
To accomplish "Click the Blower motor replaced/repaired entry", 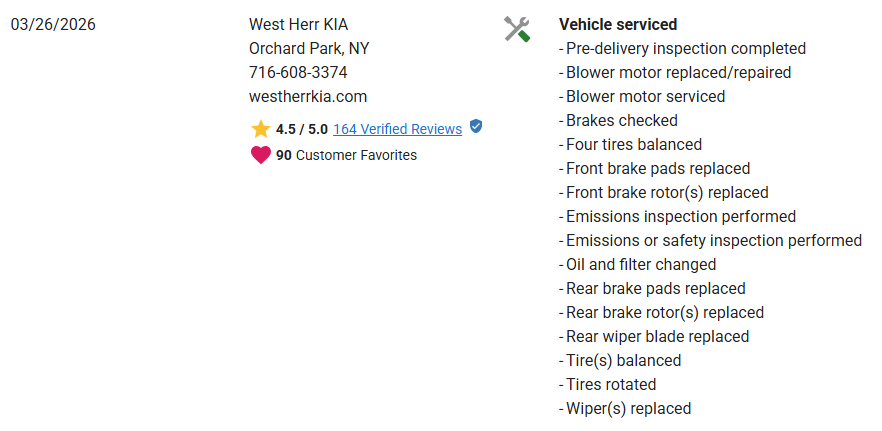I will (678, 73).
